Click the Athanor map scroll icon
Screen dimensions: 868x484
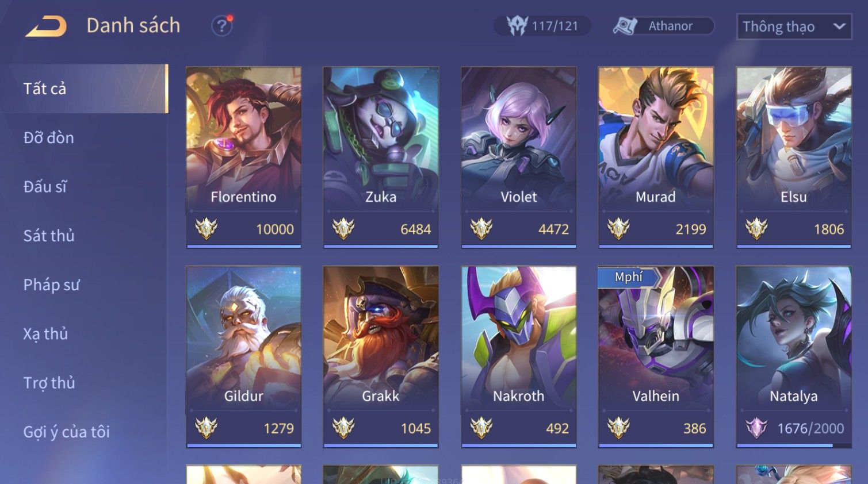(625, 26)
